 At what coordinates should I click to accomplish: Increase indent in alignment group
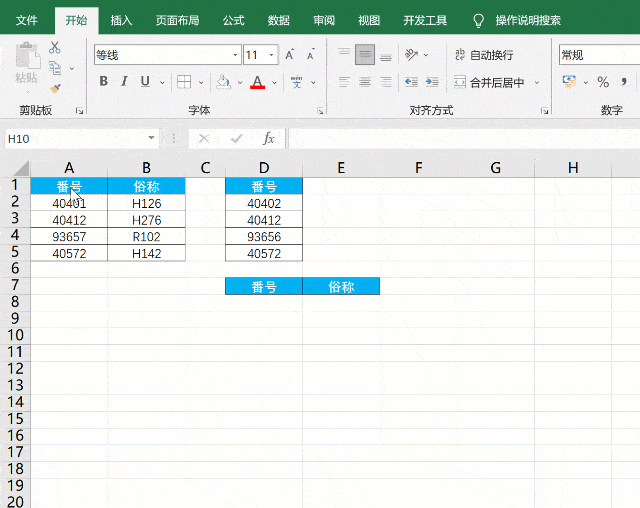[432, 82]
